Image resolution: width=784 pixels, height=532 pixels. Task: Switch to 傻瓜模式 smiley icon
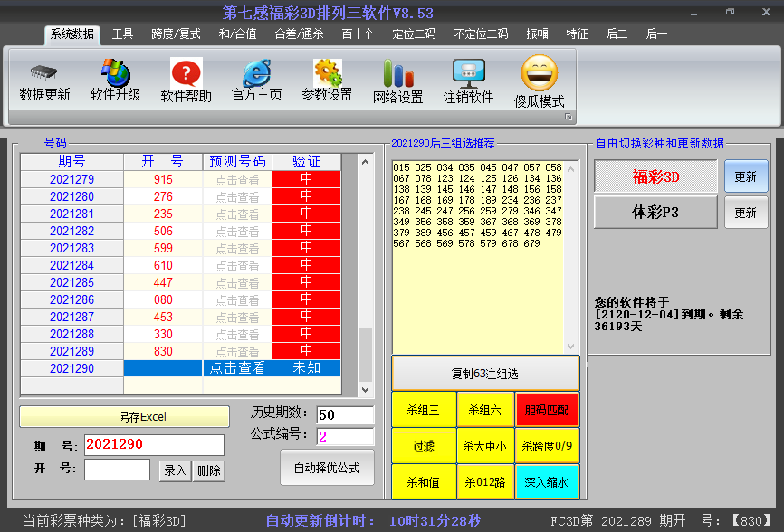(539, 73)
